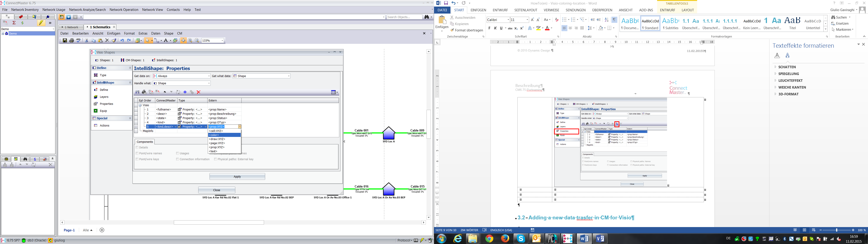
Task: Enable the Usages checkbox
Action: (x=178, y=153)
